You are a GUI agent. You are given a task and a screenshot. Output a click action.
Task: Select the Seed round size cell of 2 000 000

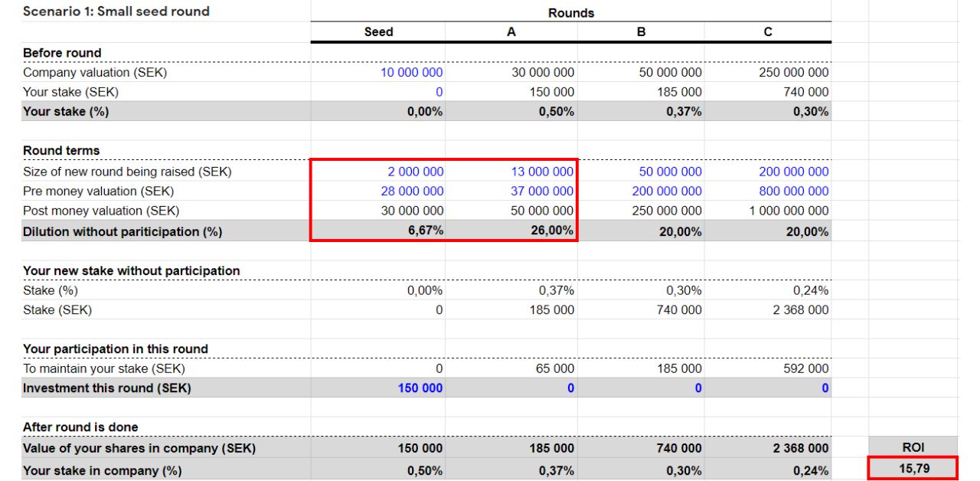click(x=417, y=172)
